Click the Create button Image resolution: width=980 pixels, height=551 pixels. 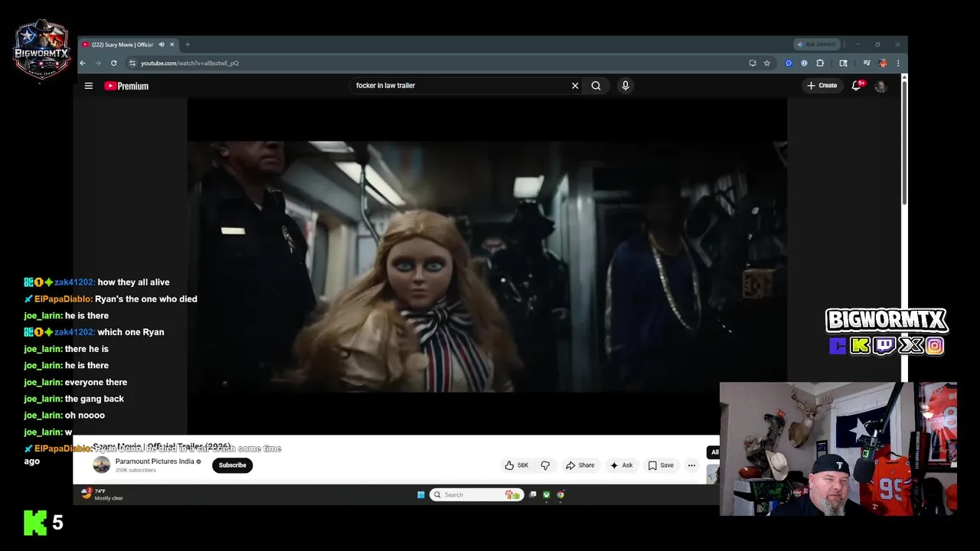click(x=822, y=86)
